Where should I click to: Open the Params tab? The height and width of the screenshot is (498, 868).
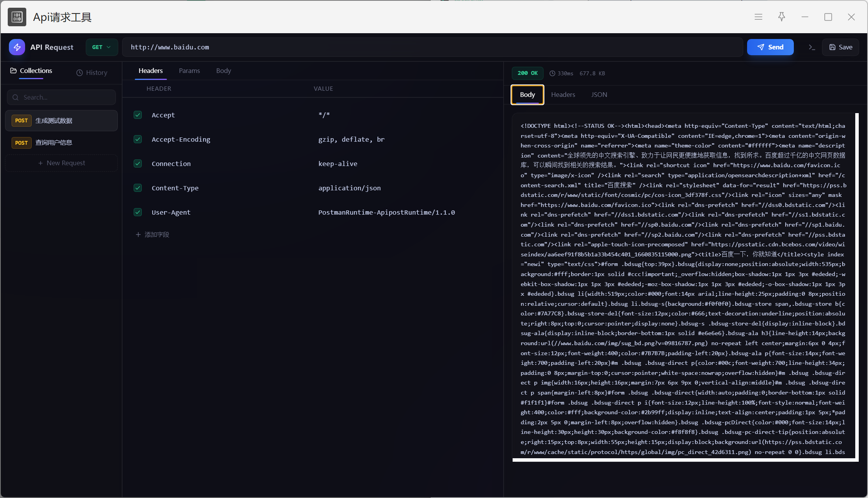click(x=189, y=71)
